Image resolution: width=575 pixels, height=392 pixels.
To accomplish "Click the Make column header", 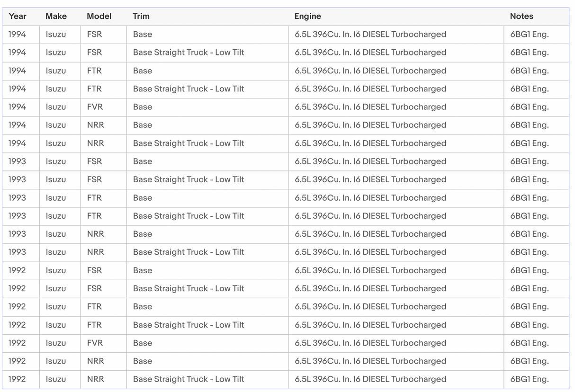I will [x=56, y=16].
